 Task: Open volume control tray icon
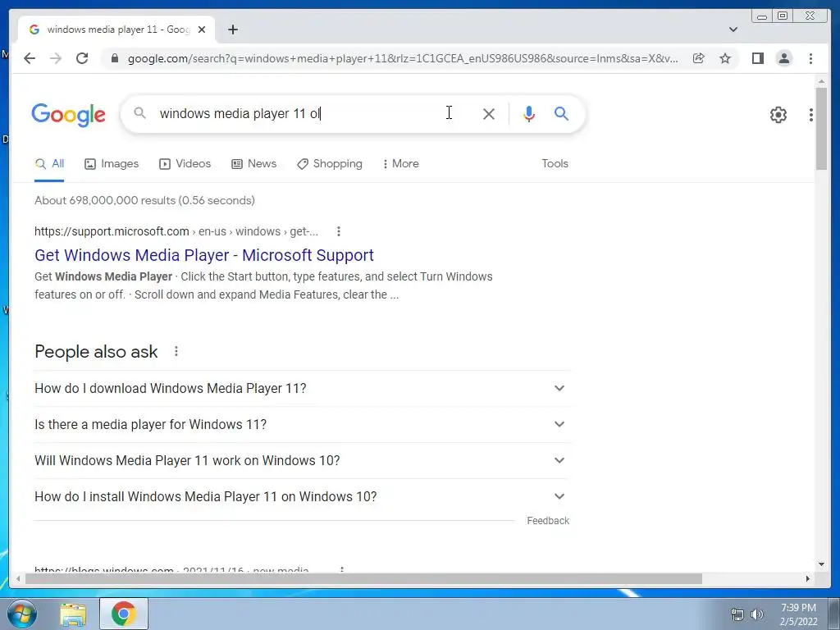(757, 614)
